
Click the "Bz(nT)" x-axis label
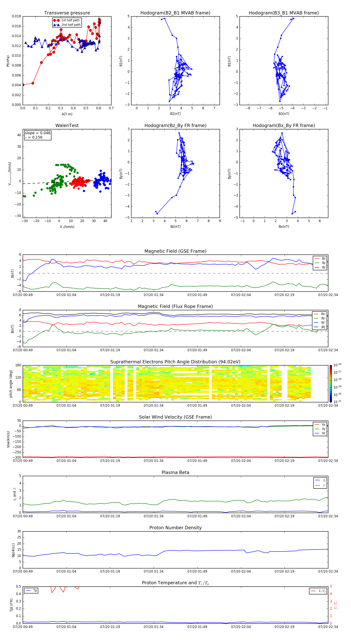[x=175, y=227]
